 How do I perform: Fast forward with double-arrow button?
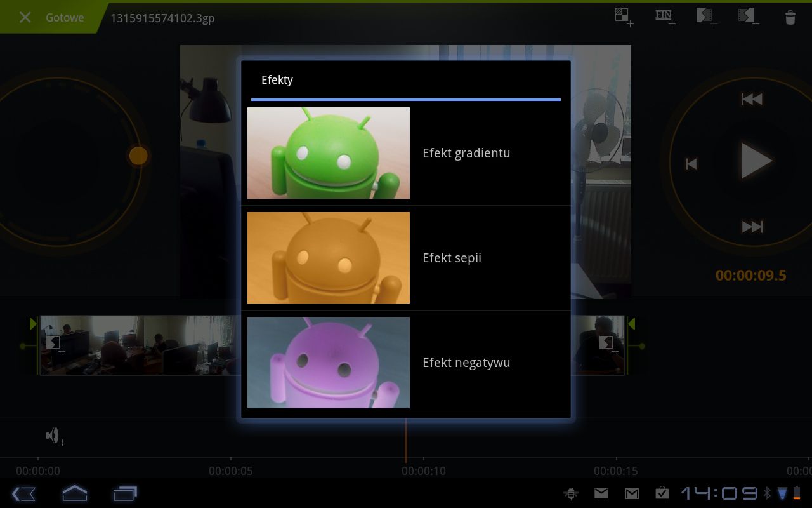pyautogui.click(x=752, y=227)
